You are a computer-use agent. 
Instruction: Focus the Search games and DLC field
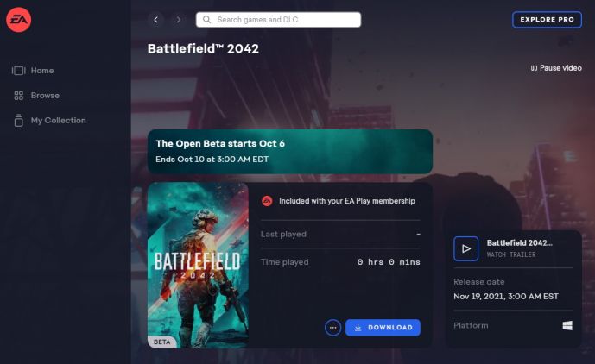coord(285,20)
